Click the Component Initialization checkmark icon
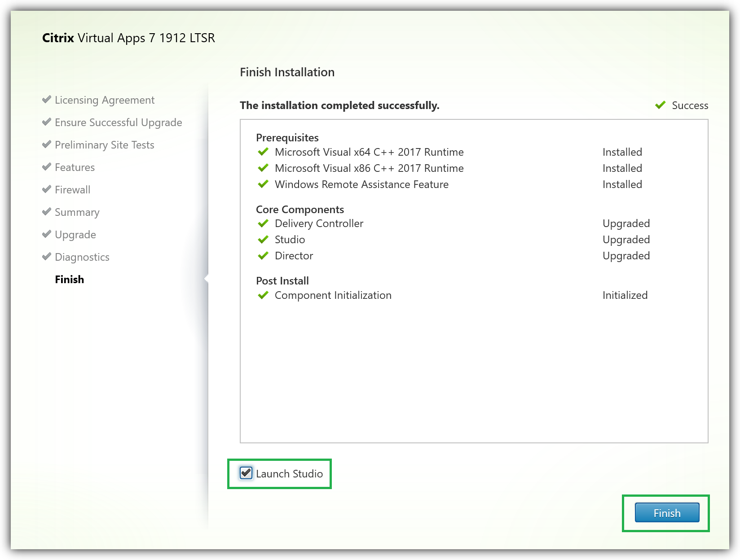The height and width of the screenshot is (560, 740). [x=263, y=295]
